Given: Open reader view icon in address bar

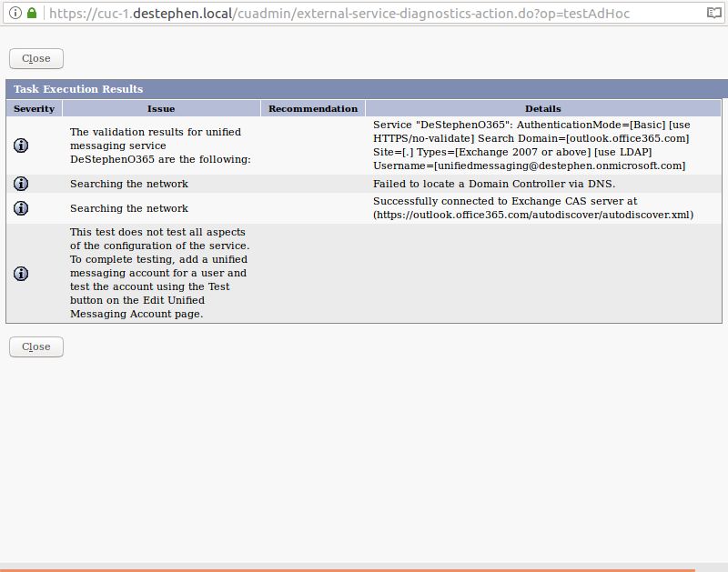Looking at the screenshot, I should point(713,13).
